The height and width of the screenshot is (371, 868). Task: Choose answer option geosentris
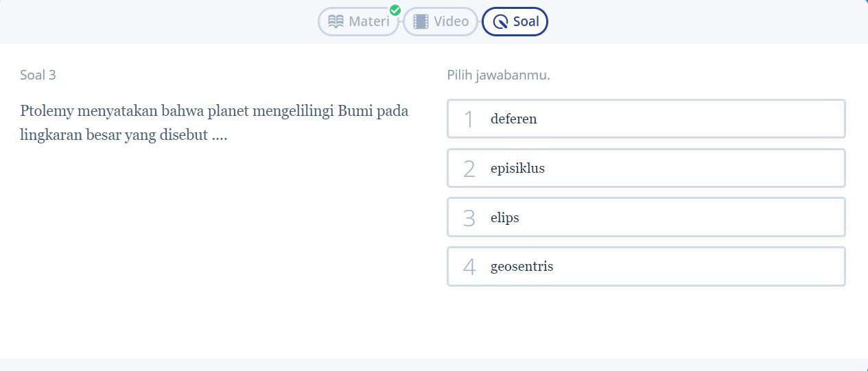pyautogui.click(x=646, y=267)
